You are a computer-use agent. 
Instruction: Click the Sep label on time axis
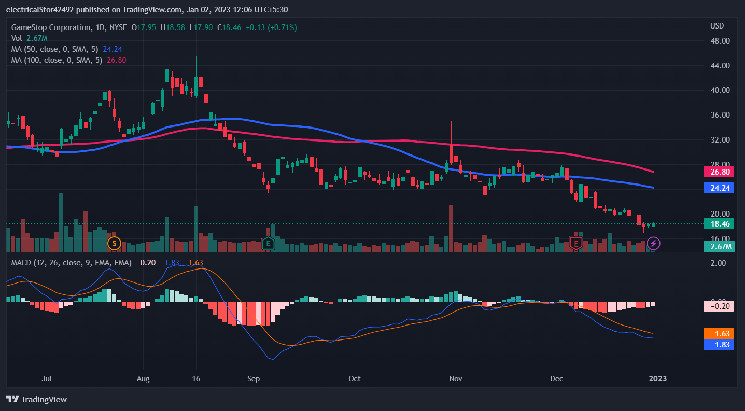254,379
